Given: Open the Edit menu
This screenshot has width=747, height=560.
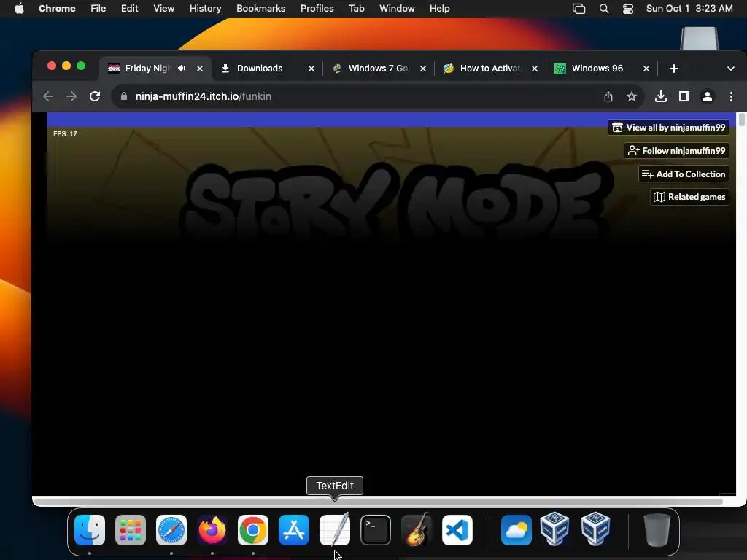Looking at the screenshot, I should (x=130, y=9).
